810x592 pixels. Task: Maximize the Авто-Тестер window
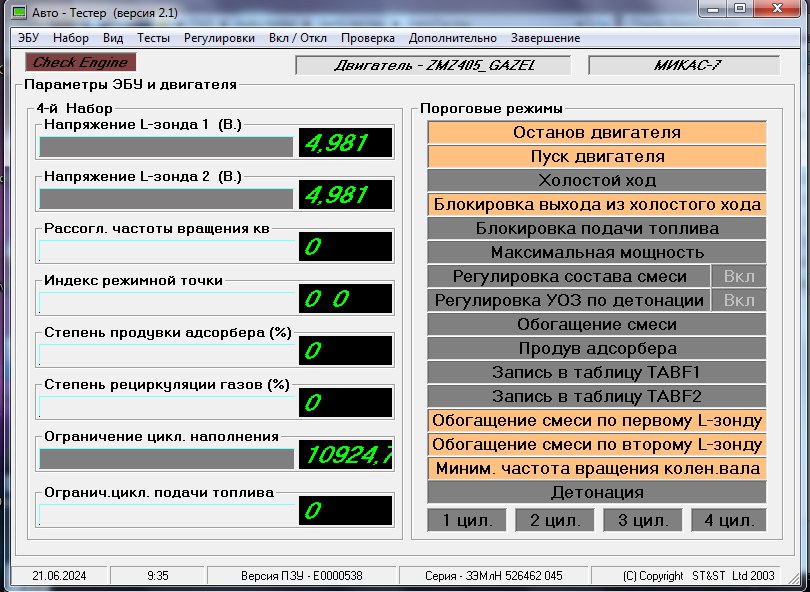(x=740, y=9)
